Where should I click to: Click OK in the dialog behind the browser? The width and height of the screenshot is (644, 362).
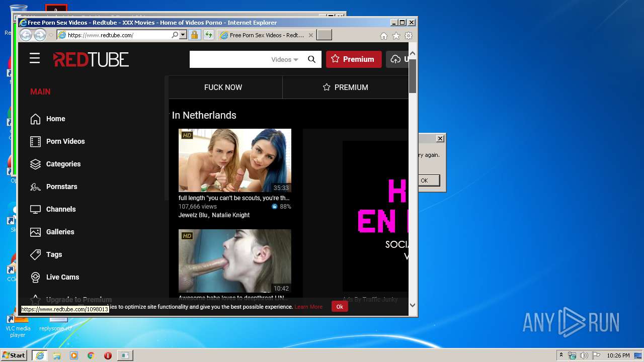[425, 180]
